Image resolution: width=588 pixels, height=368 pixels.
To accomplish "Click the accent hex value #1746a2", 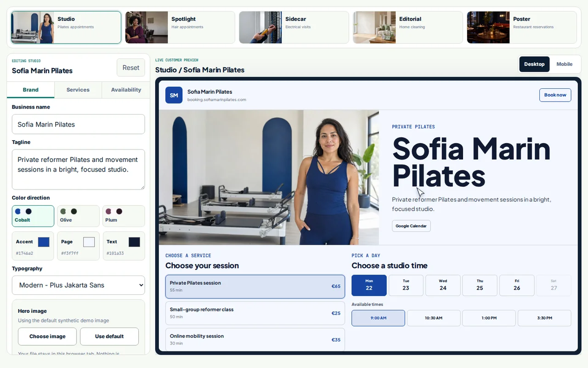I will pyautogui.click(x=24, y=253).
